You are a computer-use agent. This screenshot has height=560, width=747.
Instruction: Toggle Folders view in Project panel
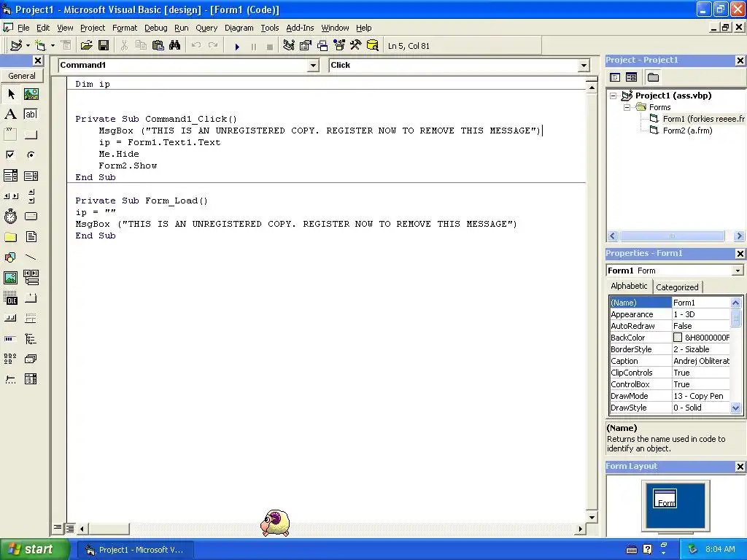point(653,77)
